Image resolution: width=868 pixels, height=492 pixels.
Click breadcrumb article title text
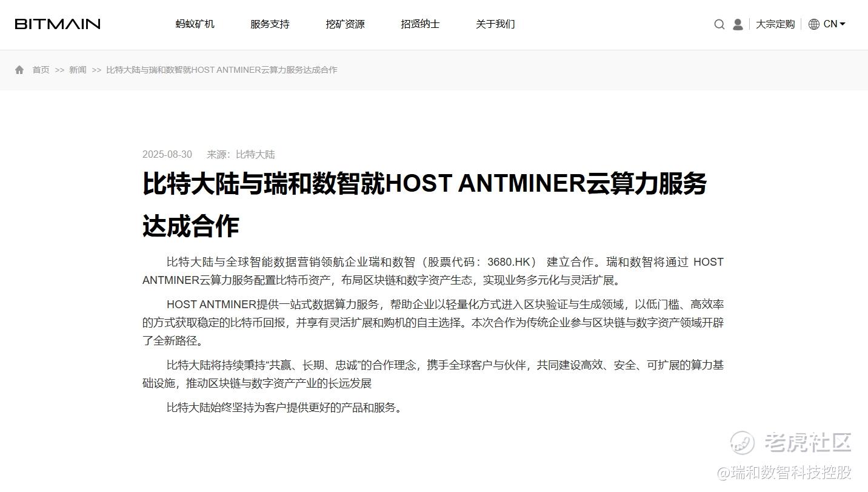pos(222,70)
